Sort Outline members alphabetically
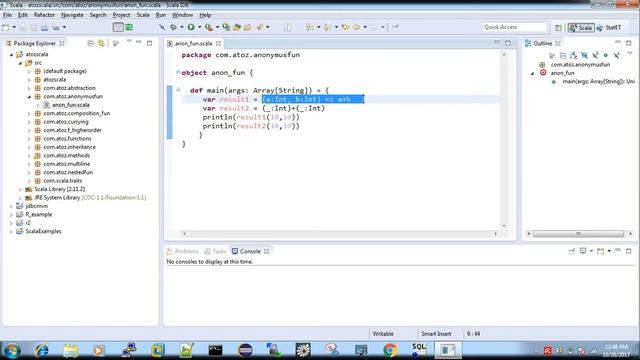The image size is (640, 360). [573, 55]
